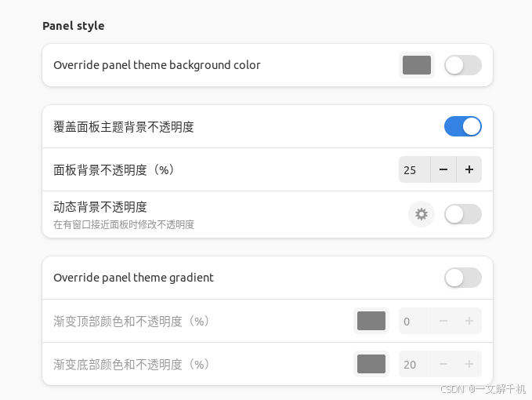Toggle Override panel theme gradient switch
The height and width of the screenshot is (400, 532).
[462, 278]
